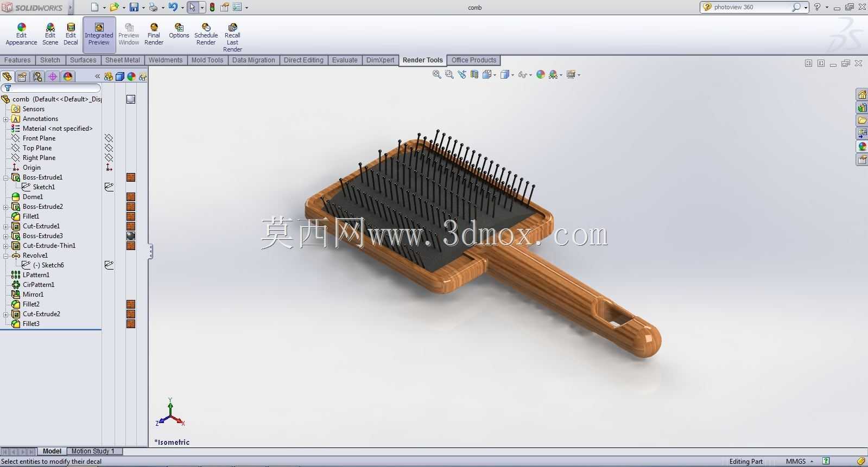Click the Rebuild traffic light icon
Screen dimensions: 868x467
[212, 7]
